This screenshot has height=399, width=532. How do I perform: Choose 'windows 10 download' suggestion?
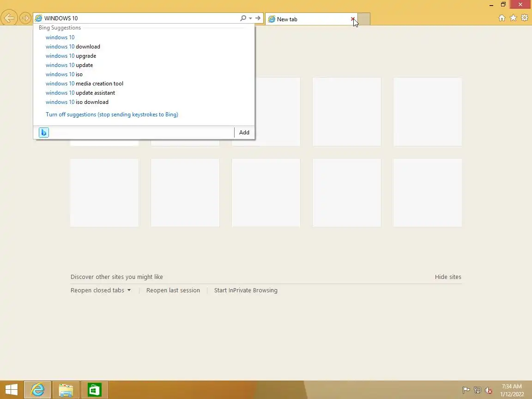pos(73,47)
